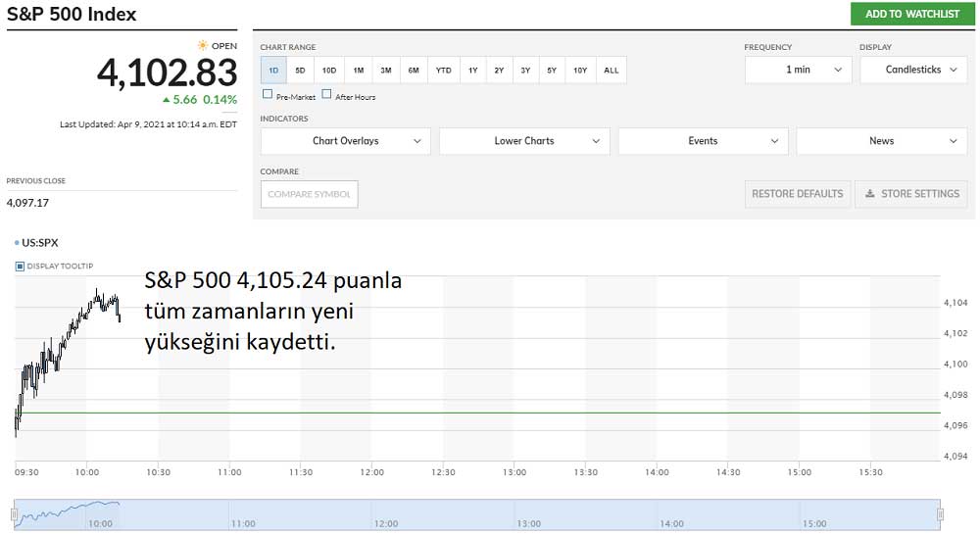Click the 13:00 label in the navigator
The width and height of the screenshot is (980, 536).
529,523
